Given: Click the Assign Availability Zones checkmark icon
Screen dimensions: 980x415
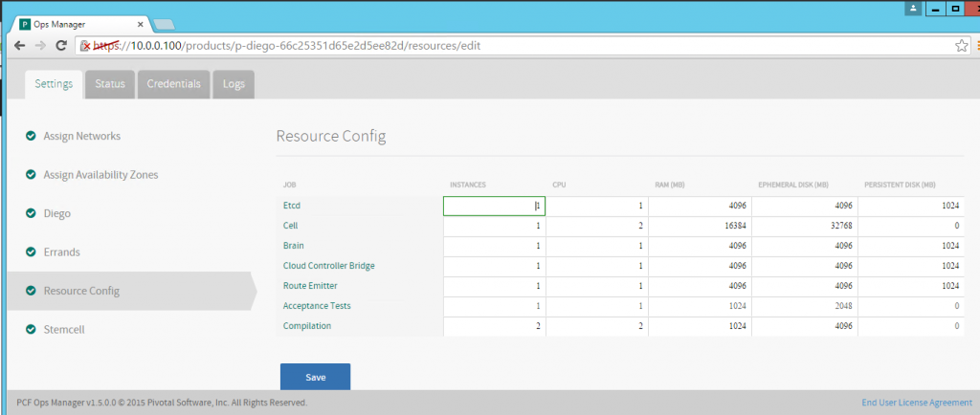Looking at the screenshot, I should 30,175.
